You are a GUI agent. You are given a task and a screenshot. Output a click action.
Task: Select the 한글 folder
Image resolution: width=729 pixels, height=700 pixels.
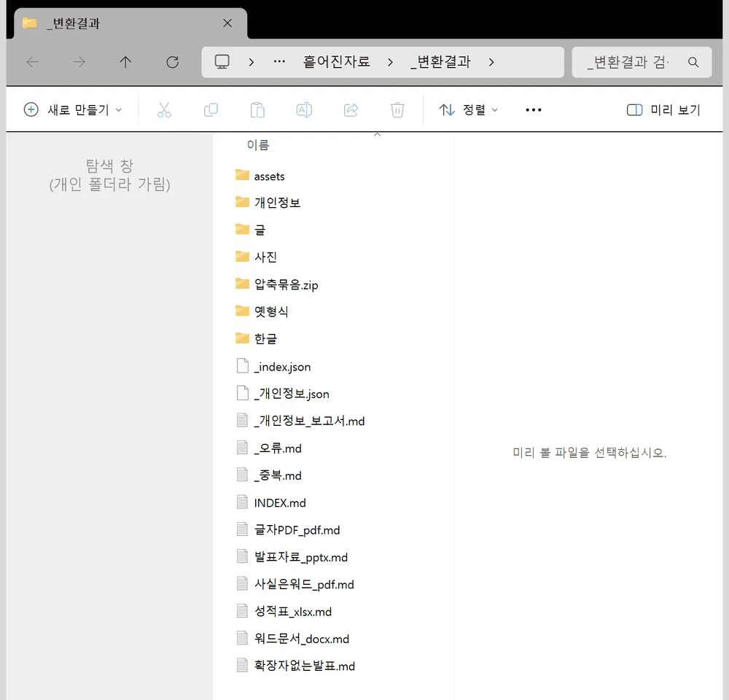256,338
